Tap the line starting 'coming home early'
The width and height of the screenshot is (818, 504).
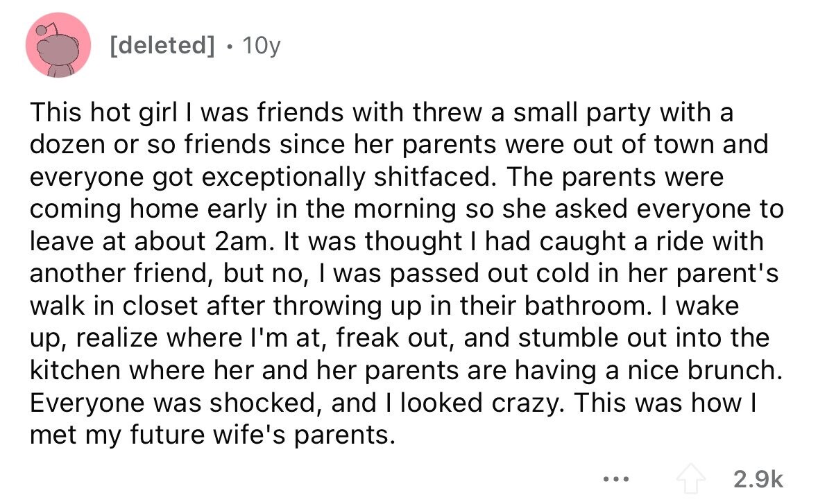pyautogui.click(x=407, y=209)
